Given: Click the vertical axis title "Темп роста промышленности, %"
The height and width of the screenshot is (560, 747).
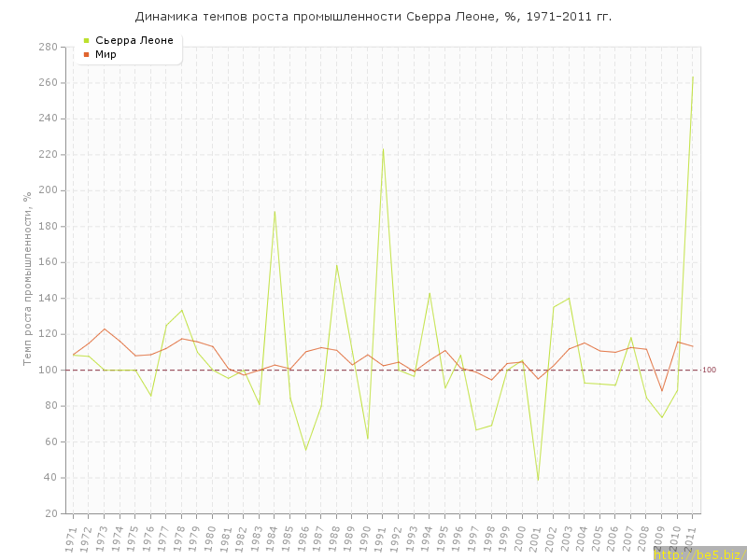Looking at the screenshot, I should pos(28,278).
